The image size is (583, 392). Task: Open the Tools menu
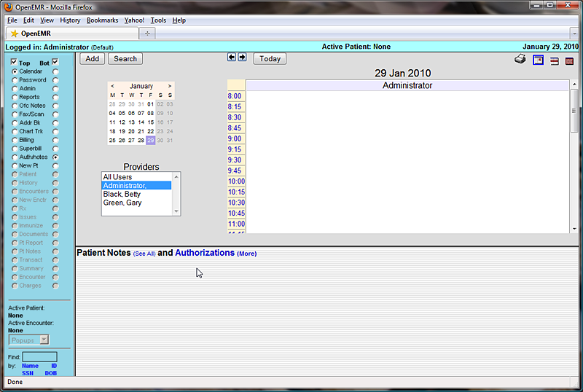coord(158,20)
